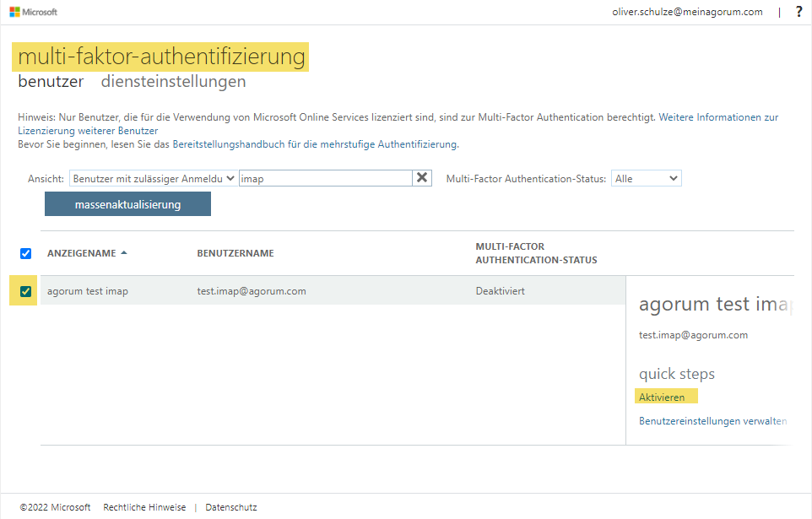
Task: Click the sort arrow beside Anzeigename
Action: [x=124, y=253]
